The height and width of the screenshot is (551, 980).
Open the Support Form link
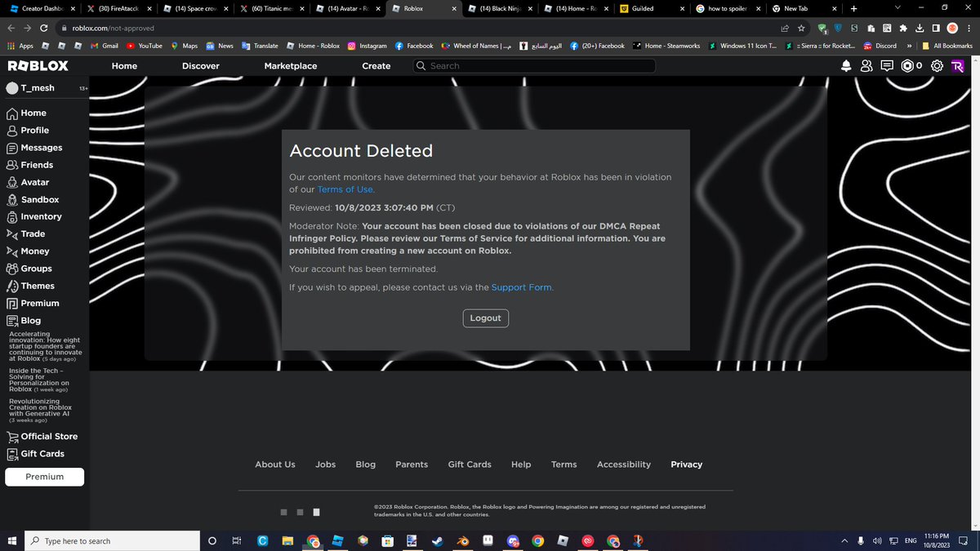522,287
